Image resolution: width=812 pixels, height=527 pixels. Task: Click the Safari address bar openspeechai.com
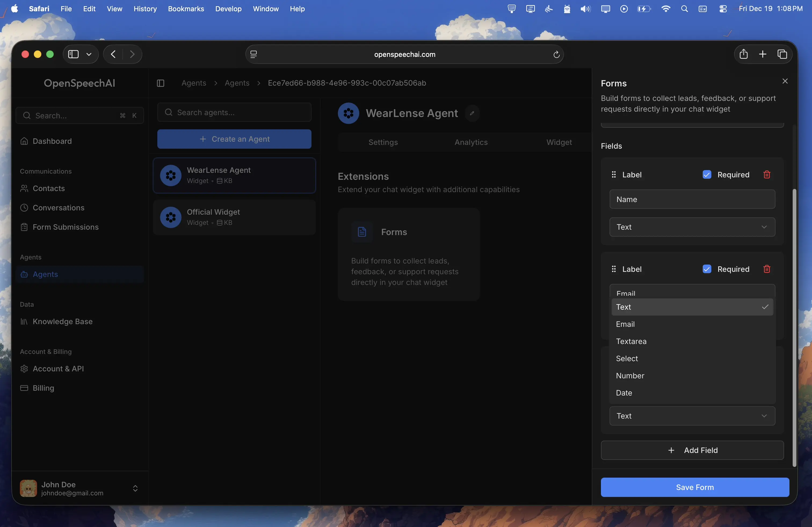tap(405, 54)
